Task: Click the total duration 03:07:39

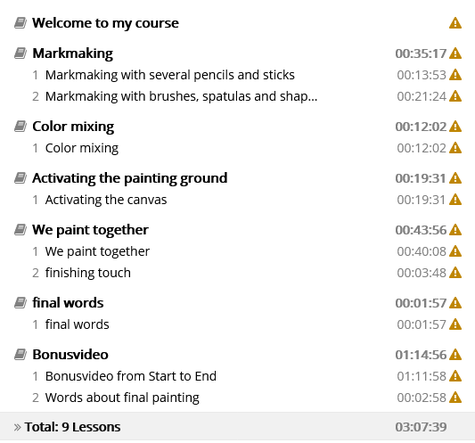Action: click(x=421, y=427)
